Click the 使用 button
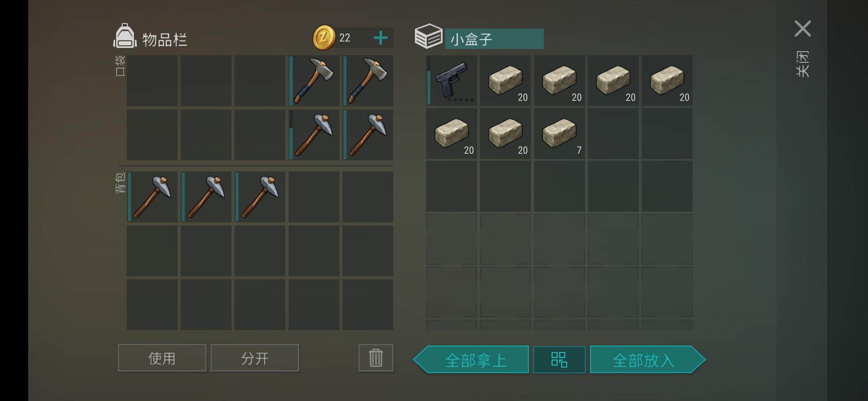 [x=162, y=358]
